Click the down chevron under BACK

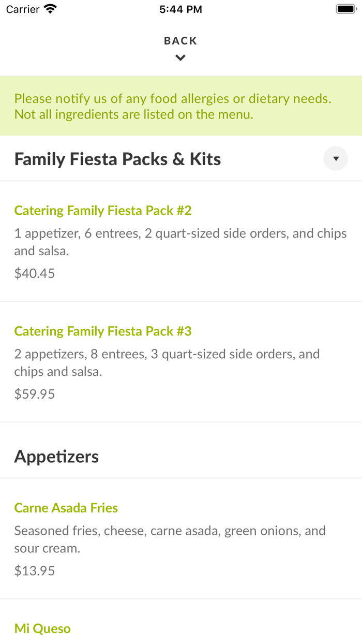180,58
